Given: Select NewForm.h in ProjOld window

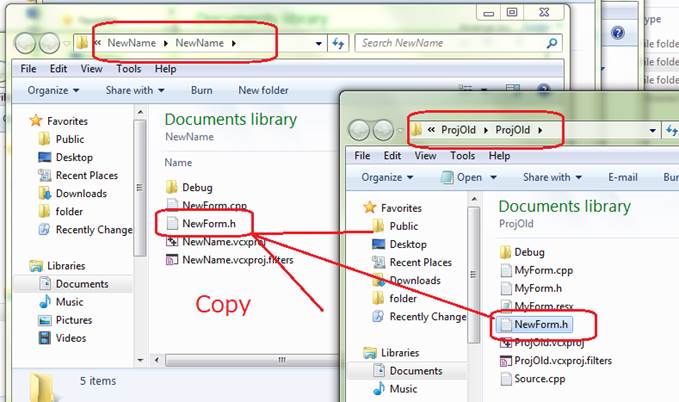Looking at the screenshot, I should click(x=543, y=324).
